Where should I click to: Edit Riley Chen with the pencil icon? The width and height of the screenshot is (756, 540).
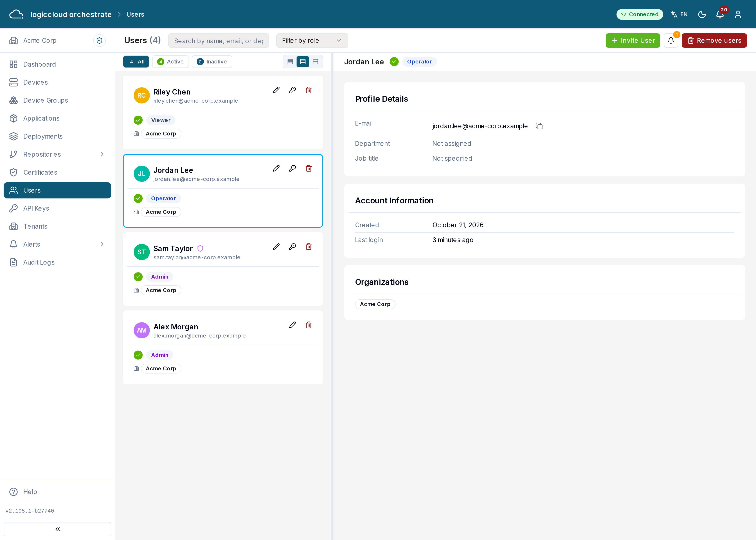click(276, 90)
